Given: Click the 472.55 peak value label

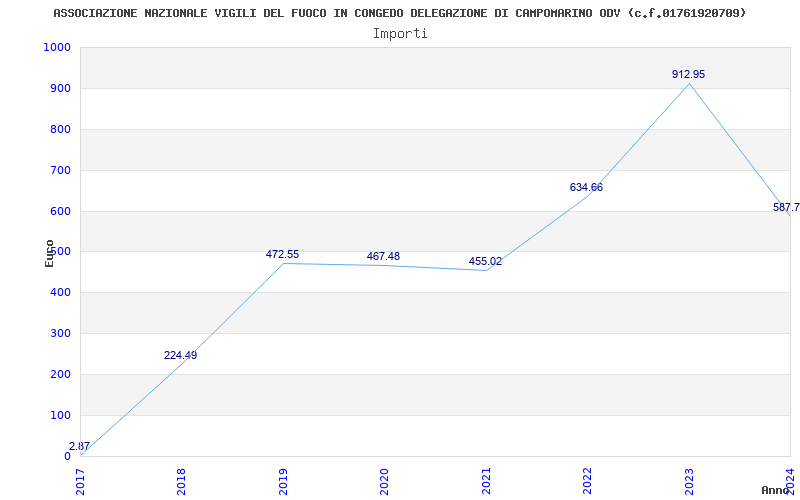Looking at the screenshot, I should [282, 255].
